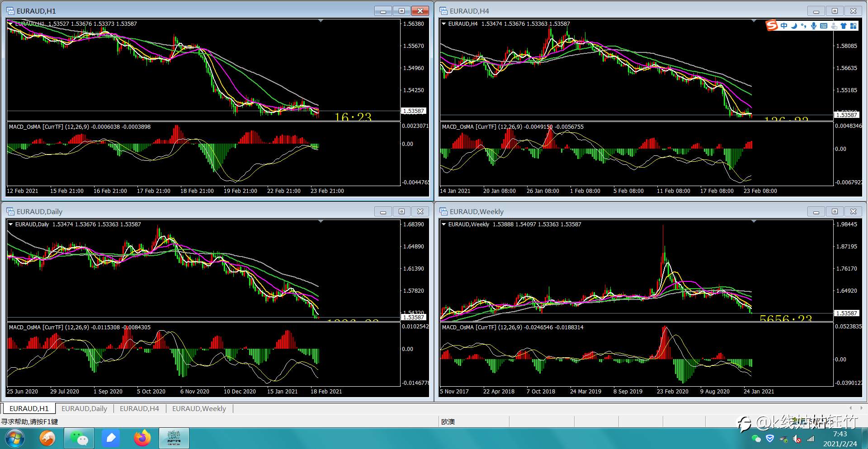The width and height of the screenshot is (868, 449).
Task: Open the clock showing 7:43
Action: [840, 434]
